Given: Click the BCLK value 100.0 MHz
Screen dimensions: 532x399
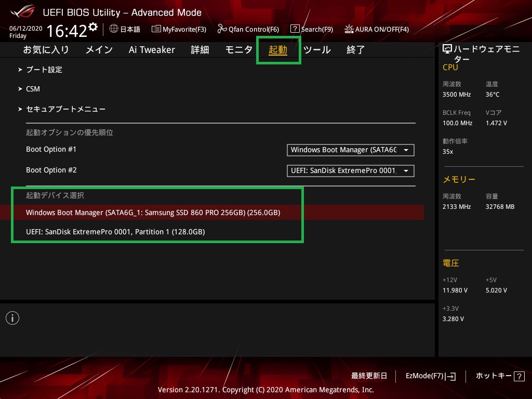Looking at the screenshot, I should point(457,123).
